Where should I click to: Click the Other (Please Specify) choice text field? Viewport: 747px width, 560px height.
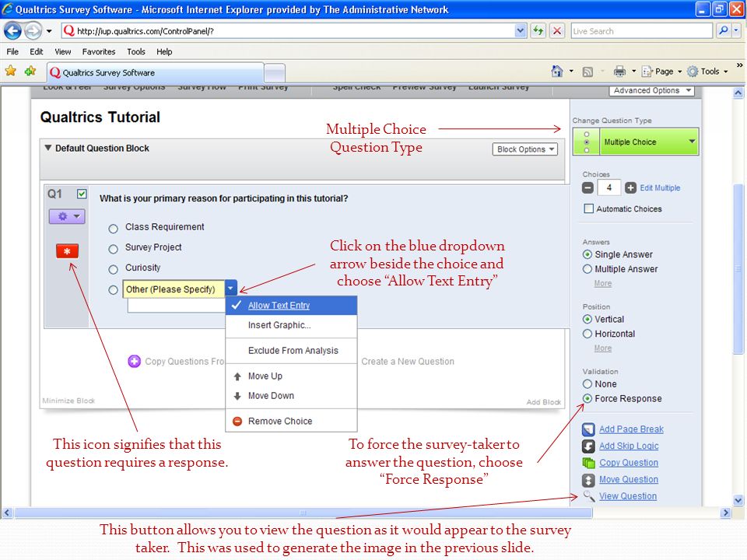(x=174, y=289)
